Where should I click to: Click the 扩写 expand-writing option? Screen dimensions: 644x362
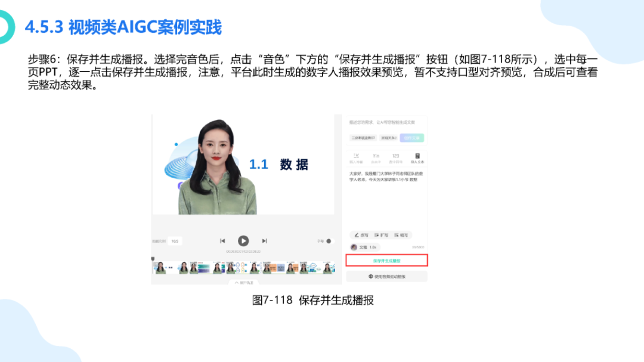(381, 235)
